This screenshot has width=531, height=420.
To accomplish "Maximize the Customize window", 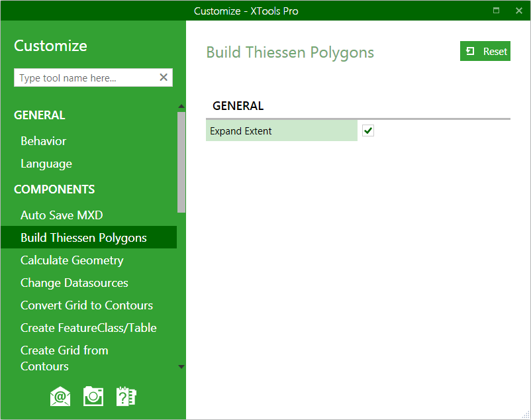I will click(x=496, y=11).
